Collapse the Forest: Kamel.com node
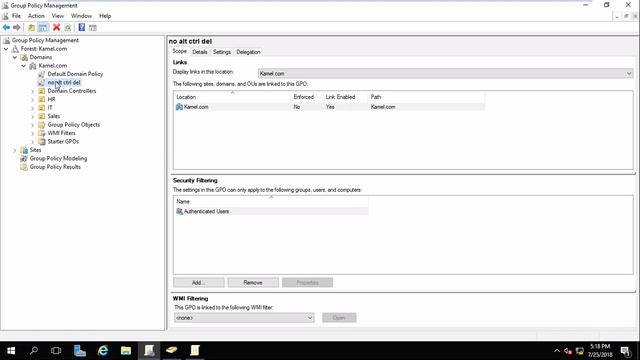 tap(6, 49)
